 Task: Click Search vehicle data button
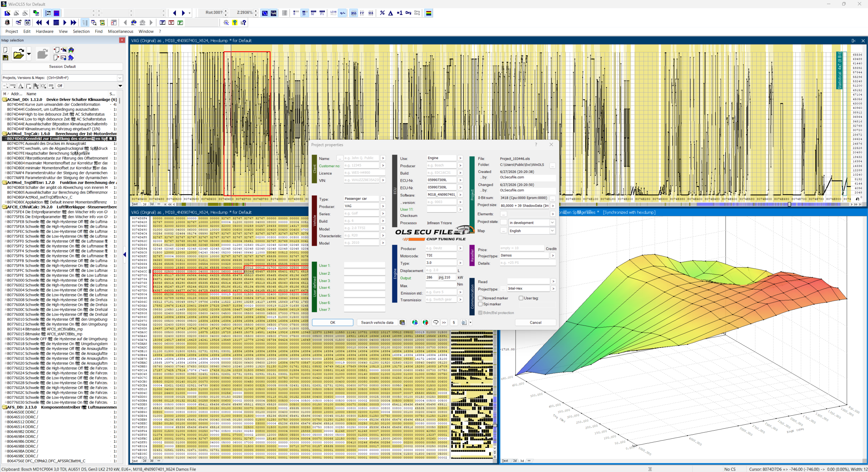point(377,322)
